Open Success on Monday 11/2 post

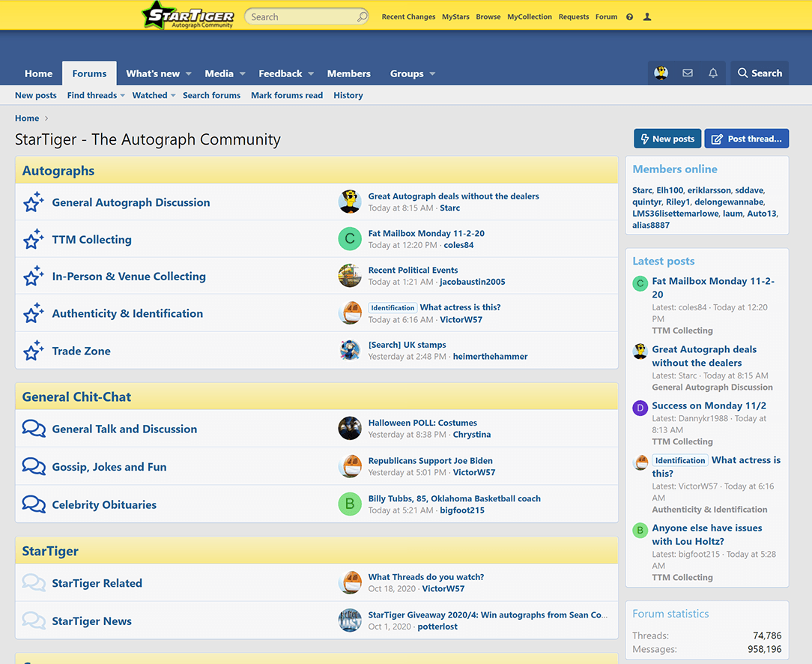coord(709,405)
